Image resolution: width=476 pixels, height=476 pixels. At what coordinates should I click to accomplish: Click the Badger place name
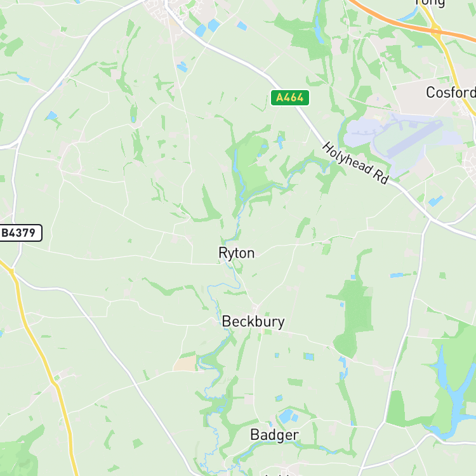point(274,435)
